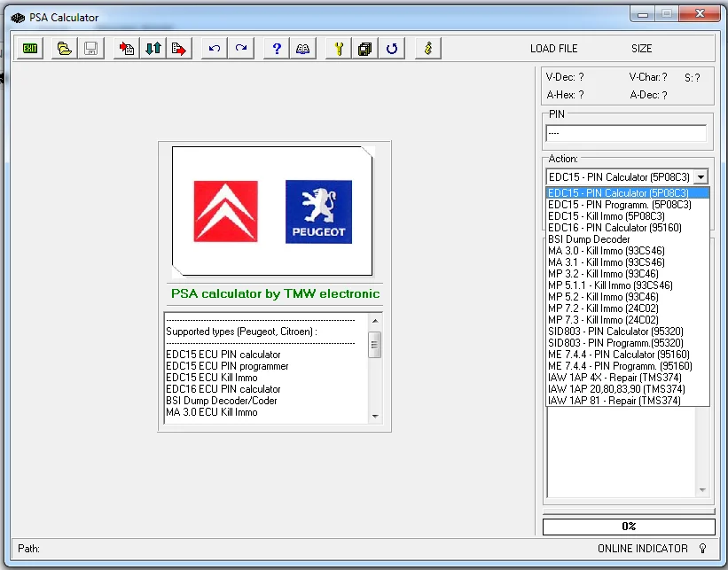Viewport: 728px width, 570px height.
Task: Click the floppy disk save icon
Action: (90, 48)
